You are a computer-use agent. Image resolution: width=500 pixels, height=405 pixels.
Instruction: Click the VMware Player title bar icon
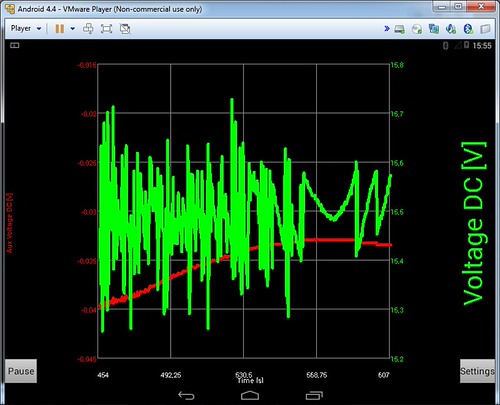click(x=10, y=9)
